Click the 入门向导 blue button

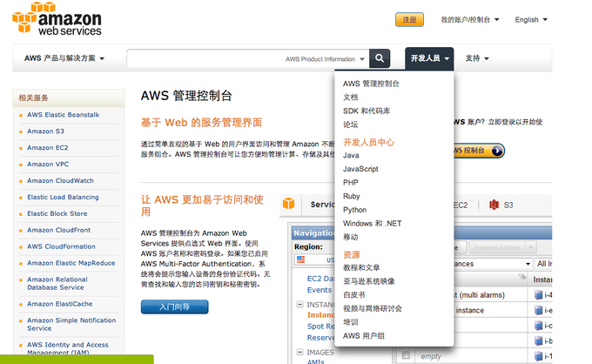174,307
